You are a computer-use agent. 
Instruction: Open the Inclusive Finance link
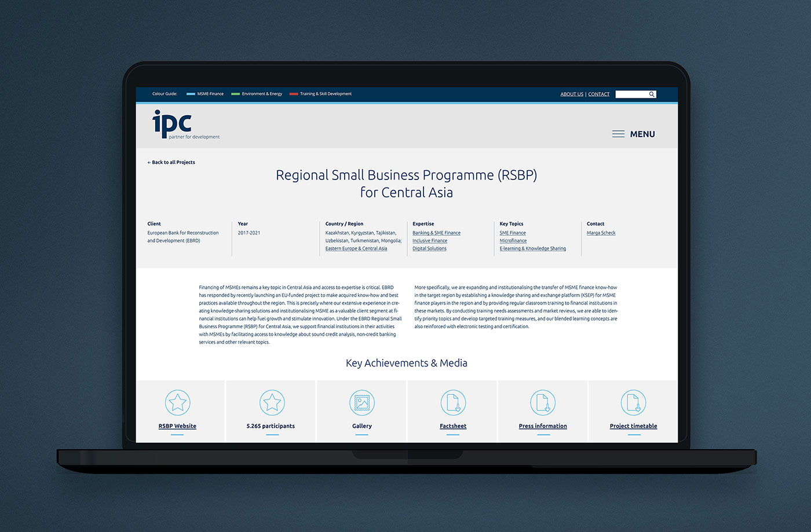pyautogui.click(x=430, y=241)
